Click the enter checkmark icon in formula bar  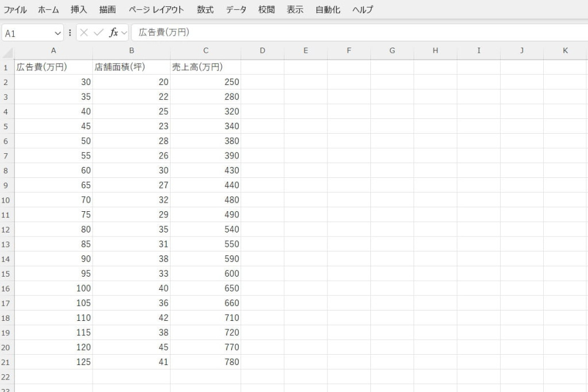[x=99, y=33]
